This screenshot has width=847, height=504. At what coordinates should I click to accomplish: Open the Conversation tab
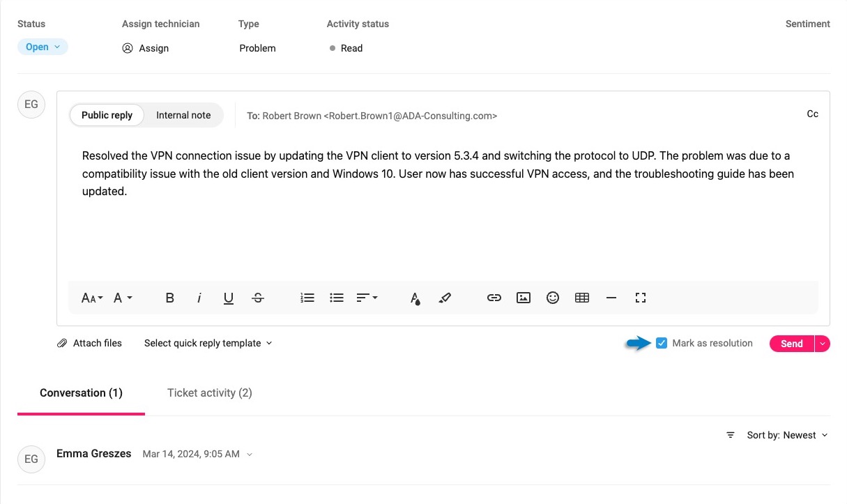point(81,393)
